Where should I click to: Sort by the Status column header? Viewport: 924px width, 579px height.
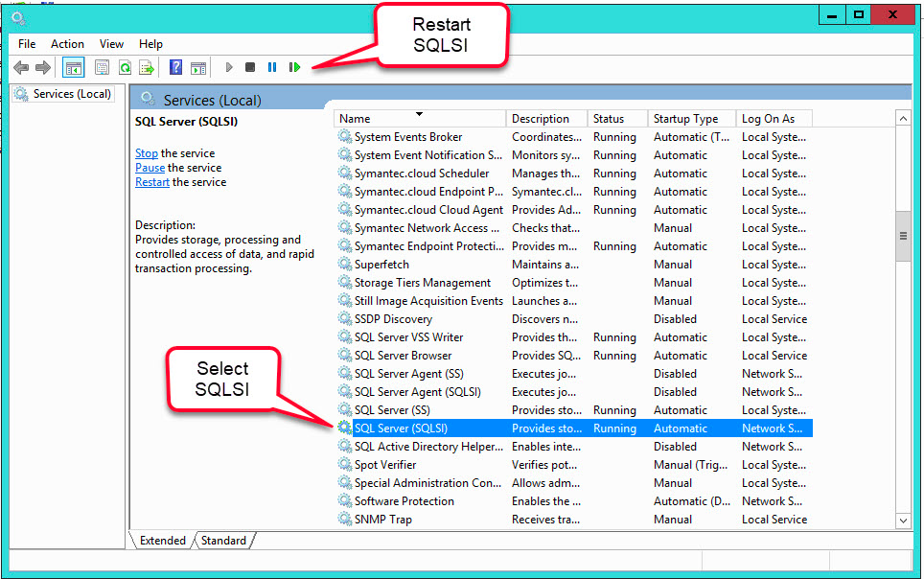(617, 119)
